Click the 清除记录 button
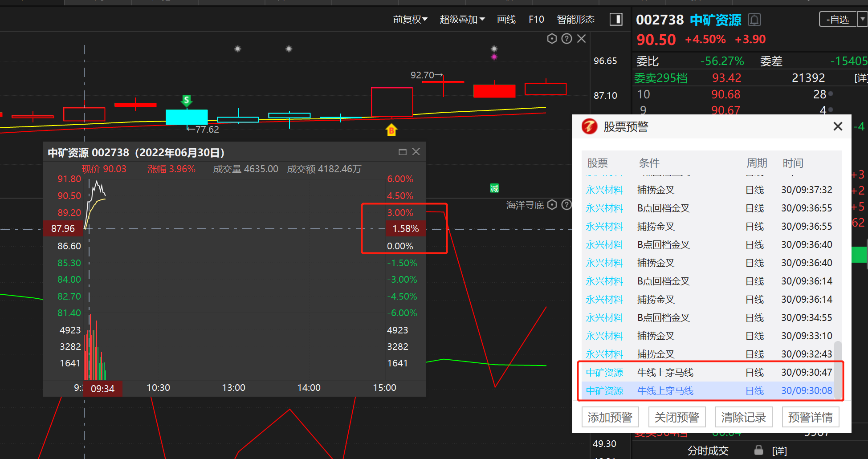The height and width of the screenshot is (459, 868). pyautogui.click(x=744, y=417)
